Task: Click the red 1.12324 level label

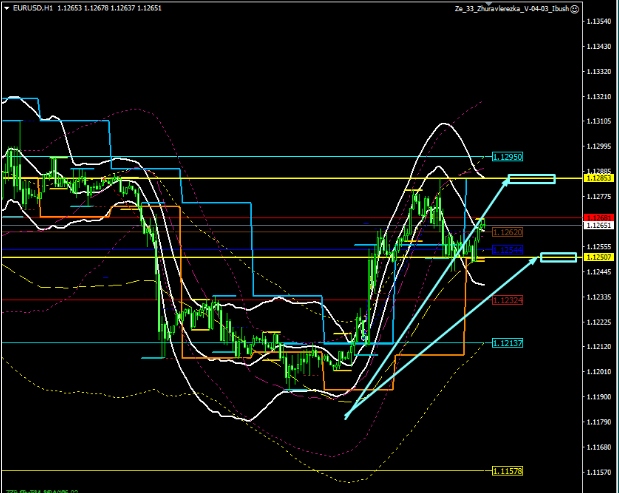Action: (x=508, y=299)
